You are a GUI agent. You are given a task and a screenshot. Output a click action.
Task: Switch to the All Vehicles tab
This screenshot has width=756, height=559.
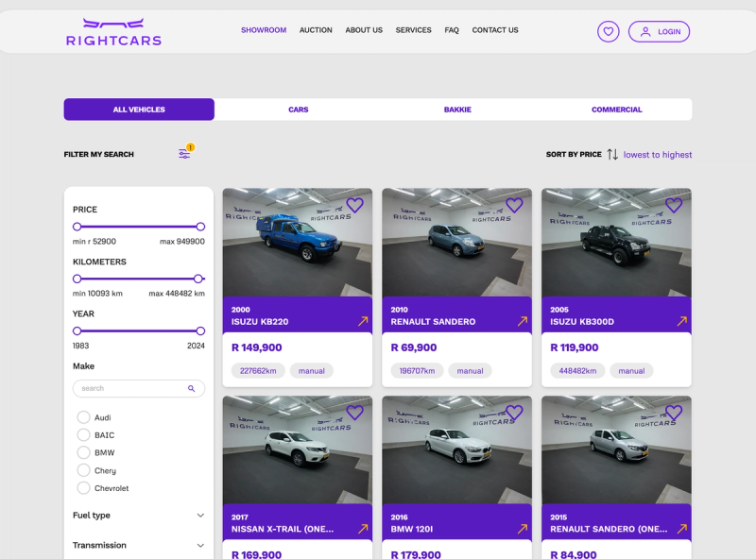[139, 110]
